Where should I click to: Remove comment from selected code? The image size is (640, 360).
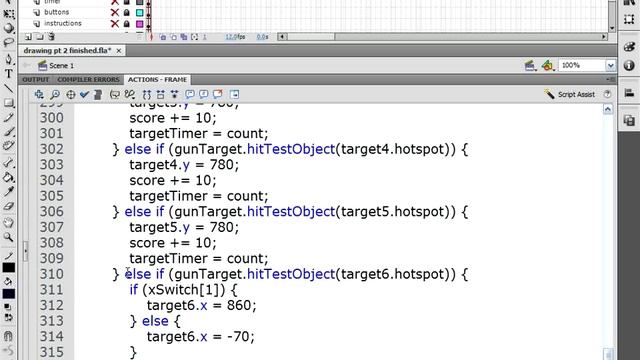point(218,95)
